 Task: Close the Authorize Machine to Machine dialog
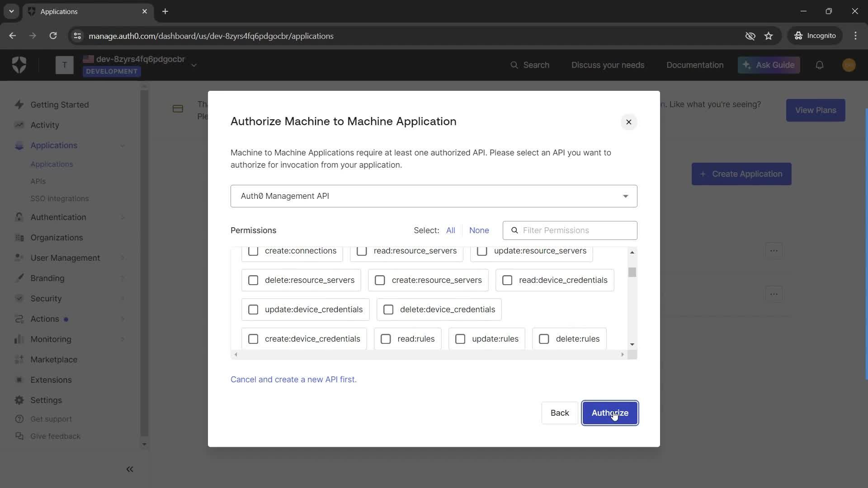[x=628, y=122]
